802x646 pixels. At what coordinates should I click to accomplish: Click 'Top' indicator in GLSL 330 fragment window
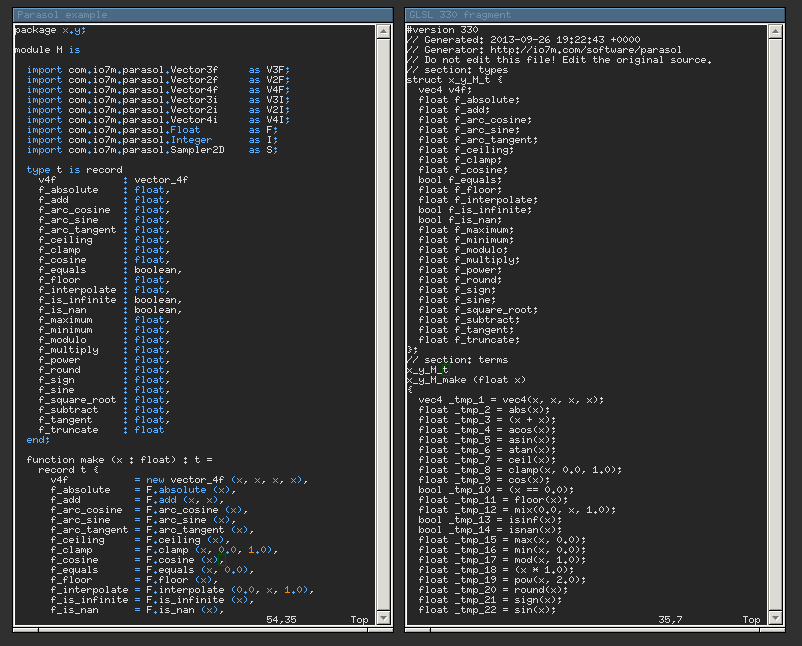(751, 620)
